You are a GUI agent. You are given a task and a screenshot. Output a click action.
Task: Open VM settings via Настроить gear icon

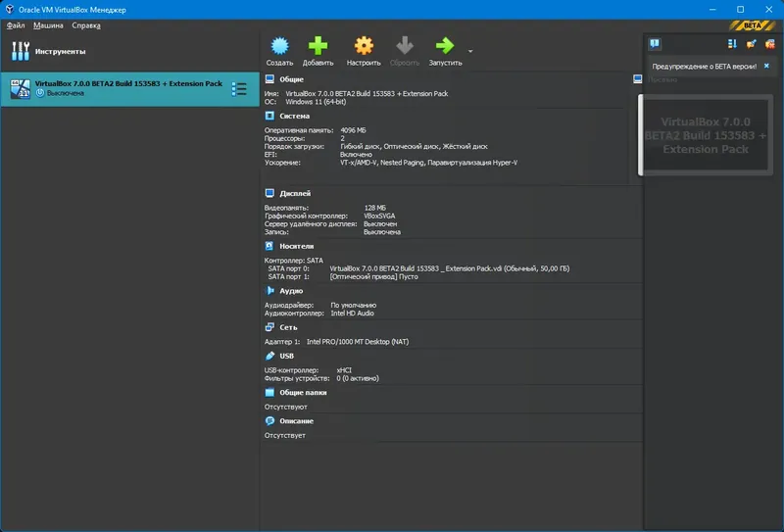tap(364, 45)
